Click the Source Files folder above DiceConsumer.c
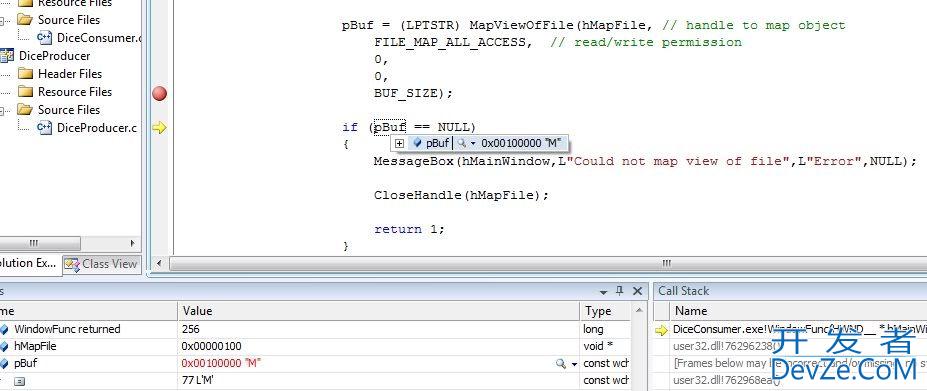Viewport: 927px width, 391px height. [x=69, y=20]
